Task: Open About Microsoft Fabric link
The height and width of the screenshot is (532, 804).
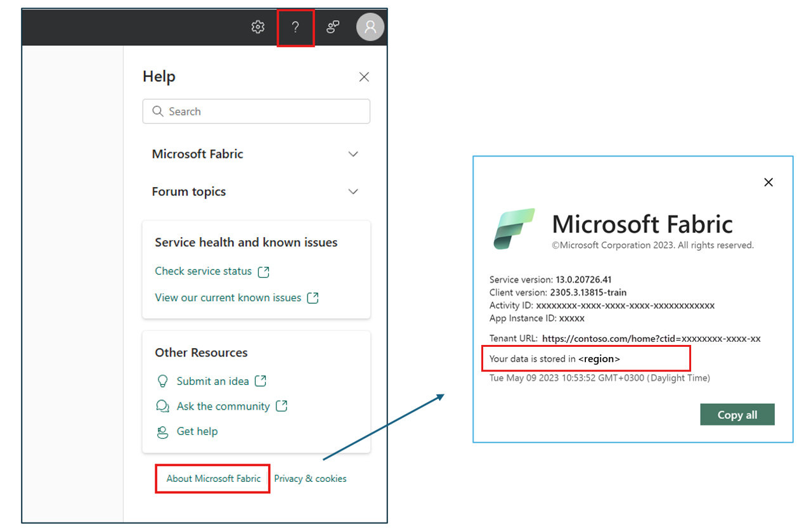Action: 214,479
